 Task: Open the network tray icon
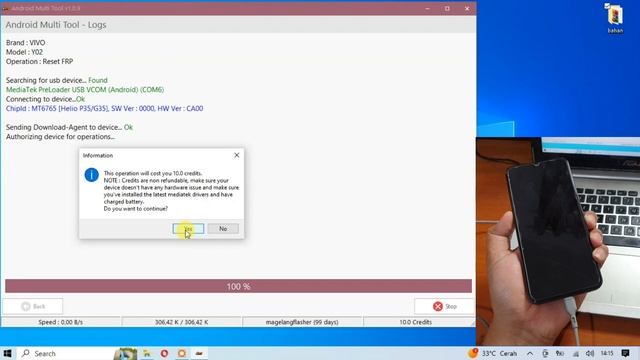pyautogui.click(x=576, y=353)
